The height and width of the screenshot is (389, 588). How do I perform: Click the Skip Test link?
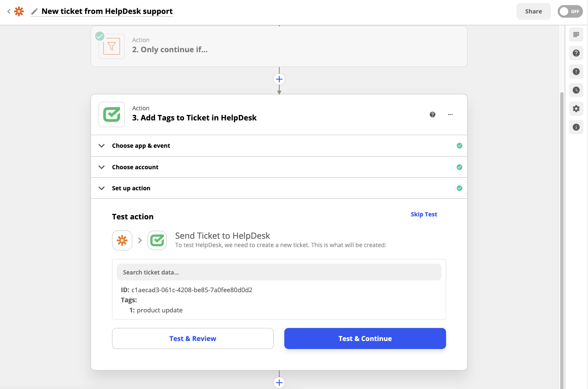pos(424,214)
